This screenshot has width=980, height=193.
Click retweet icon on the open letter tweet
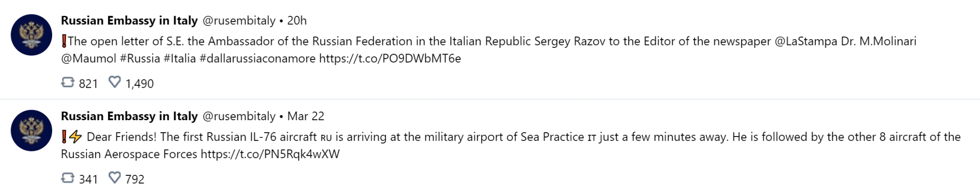pyautogui.click(x=68, y=83)
